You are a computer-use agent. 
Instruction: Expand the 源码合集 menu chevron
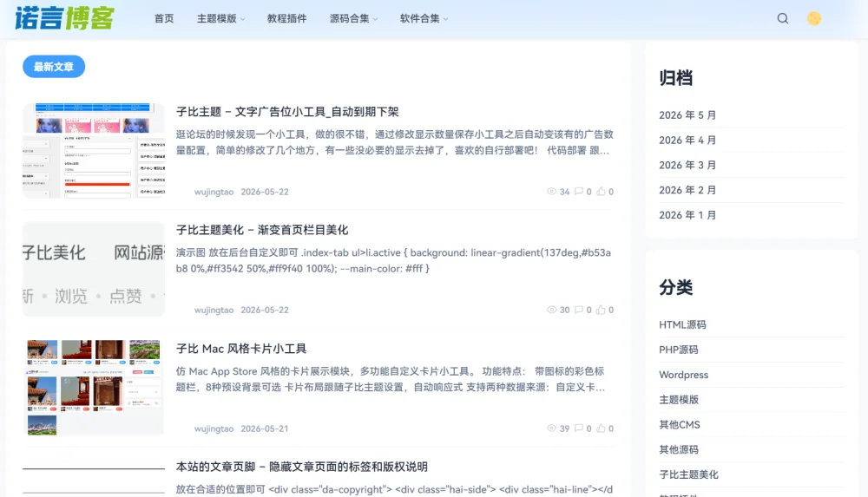(x=375, y=19)
